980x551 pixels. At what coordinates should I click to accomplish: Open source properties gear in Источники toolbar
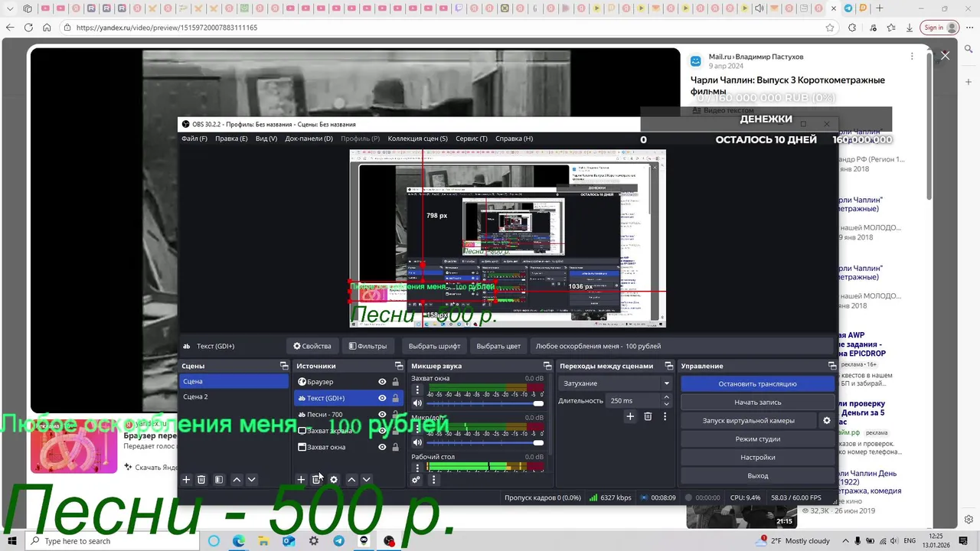(x=334, y=480)
